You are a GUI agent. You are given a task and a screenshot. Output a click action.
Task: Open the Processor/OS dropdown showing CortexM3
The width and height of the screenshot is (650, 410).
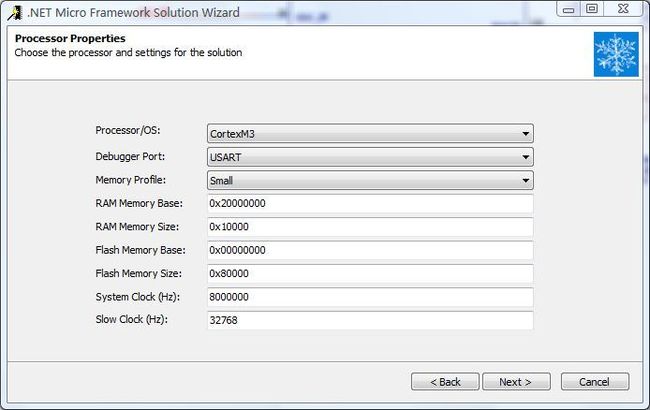tap(370, 133)
